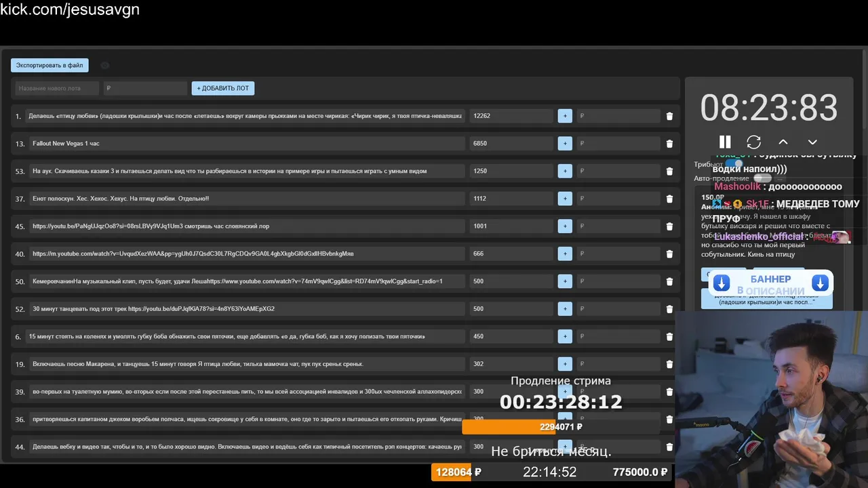Delete lot 1 птицу любви with trash icon
This screenshot has height=488, width=868.
click(x=669, y=116)
